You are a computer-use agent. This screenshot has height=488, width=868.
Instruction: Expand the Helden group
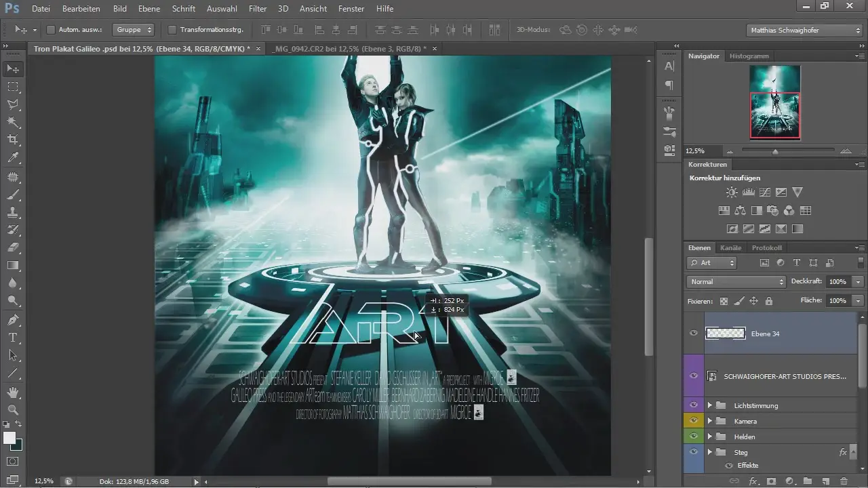[710, 436]
